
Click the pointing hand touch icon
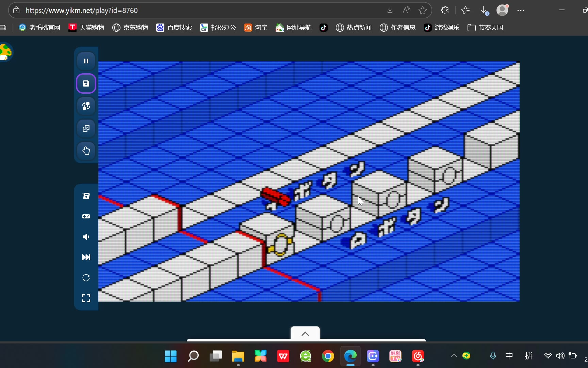pos(86,151)
